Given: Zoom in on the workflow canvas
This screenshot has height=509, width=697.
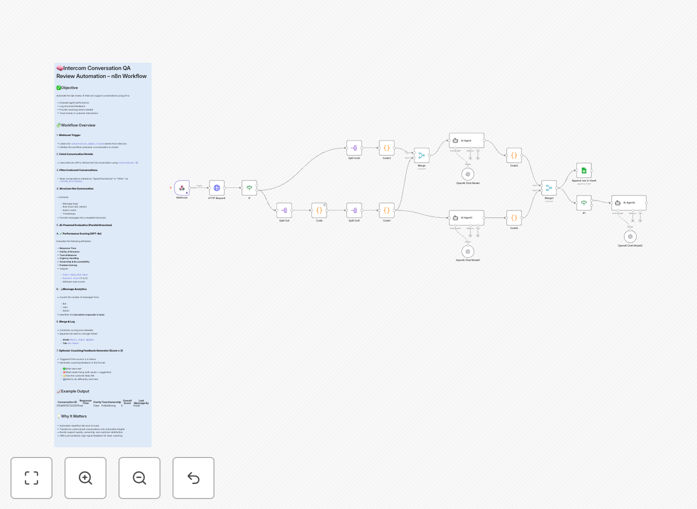Looking at the screenshot, I should click(x=85, y=478).
